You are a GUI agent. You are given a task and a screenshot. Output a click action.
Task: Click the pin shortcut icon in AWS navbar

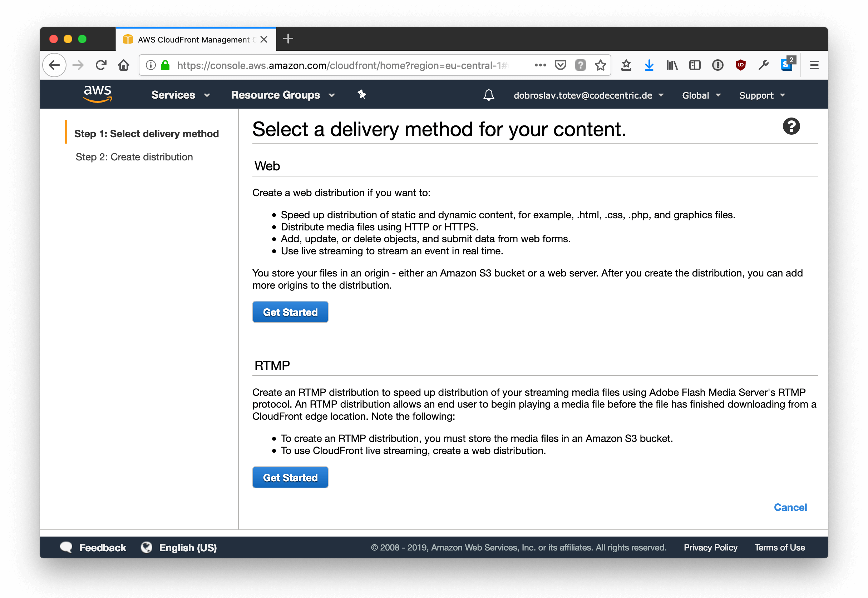coord(361,94)
